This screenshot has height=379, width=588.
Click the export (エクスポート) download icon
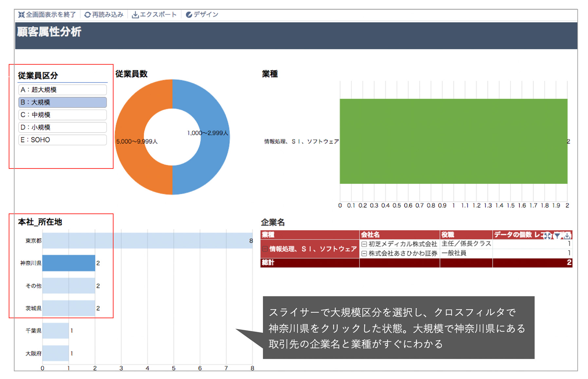pos(135,15)
